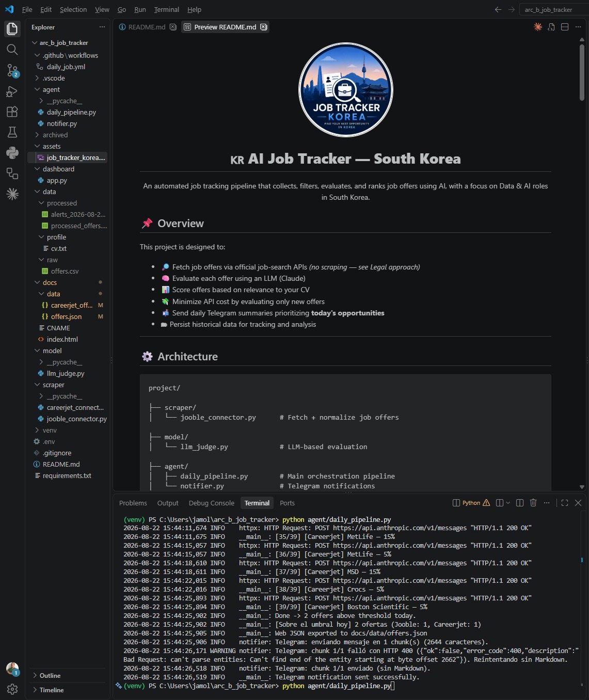Open the .gitignore file

(57, 453)
